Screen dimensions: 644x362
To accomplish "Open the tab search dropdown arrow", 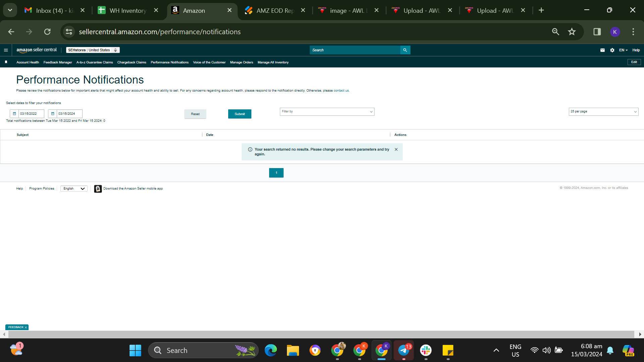I will (10, 10).
